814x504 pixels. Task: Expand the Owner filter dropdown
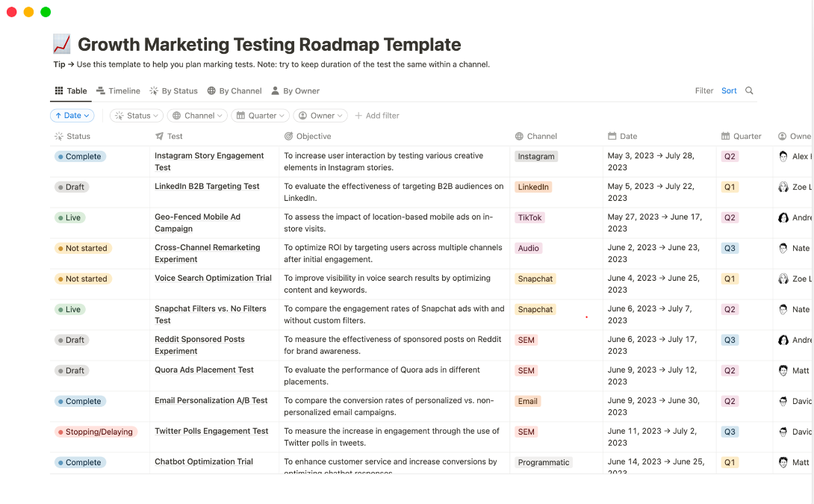pyautogui.click(x=320, y=116)
